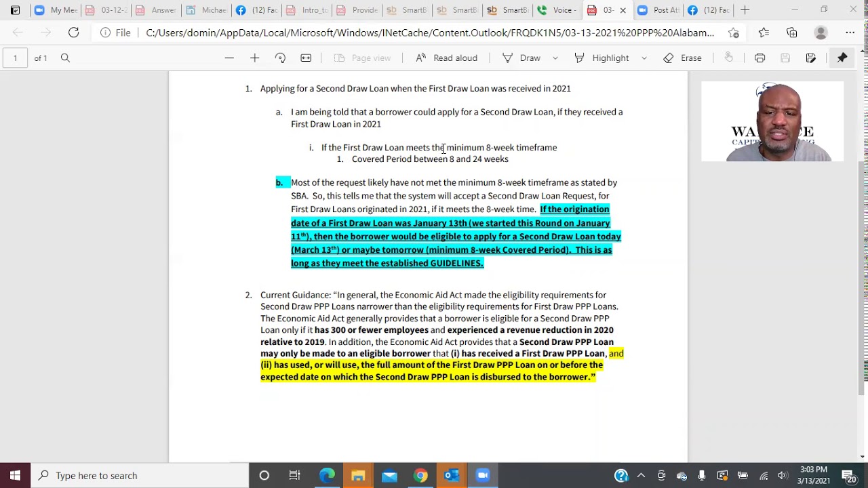The height and width of the screenshot is (488, 868).
Task: Open File Explorer from taskbar
Action: (358, 476)
